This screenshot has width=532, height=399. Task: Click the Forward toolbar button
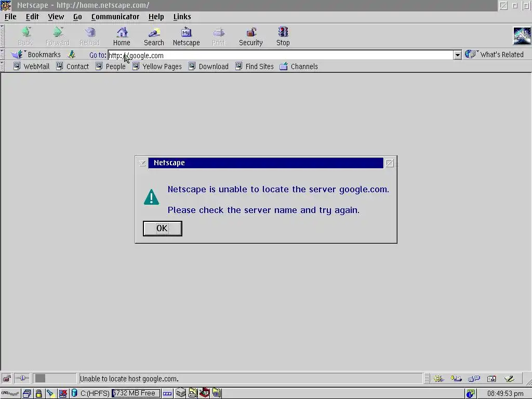58,36
